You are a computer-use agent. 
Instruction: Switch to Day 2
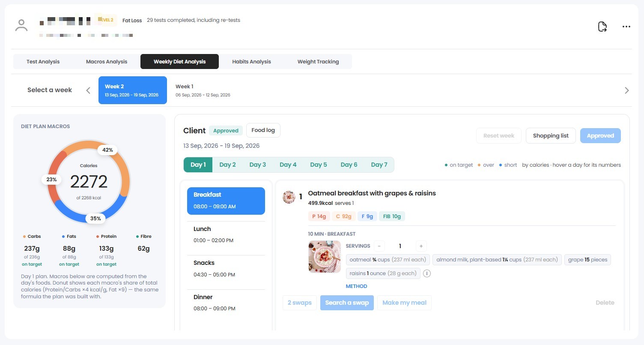coord(228,165)
